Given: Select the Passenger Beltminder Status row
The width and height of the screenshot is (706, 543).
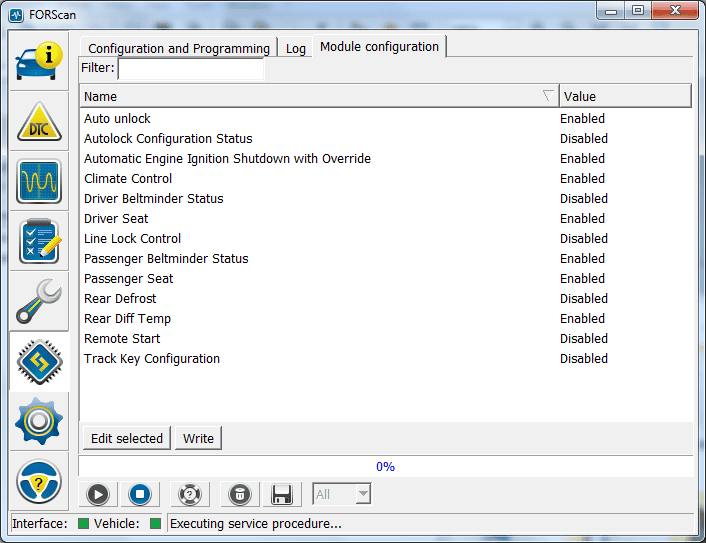Looking at the screenshot, I should click(386, 259).
